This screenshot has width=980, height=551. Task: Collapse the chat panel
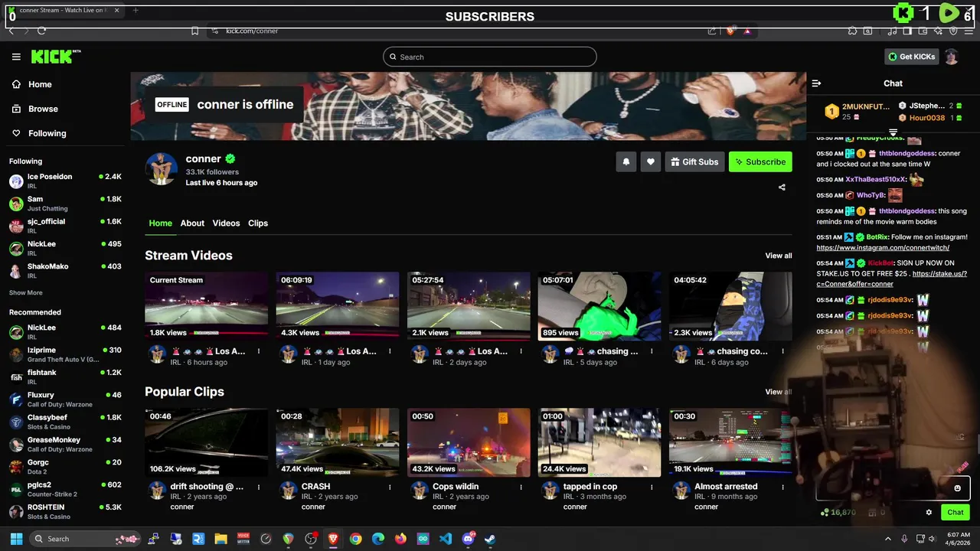(x=816, y=83)
